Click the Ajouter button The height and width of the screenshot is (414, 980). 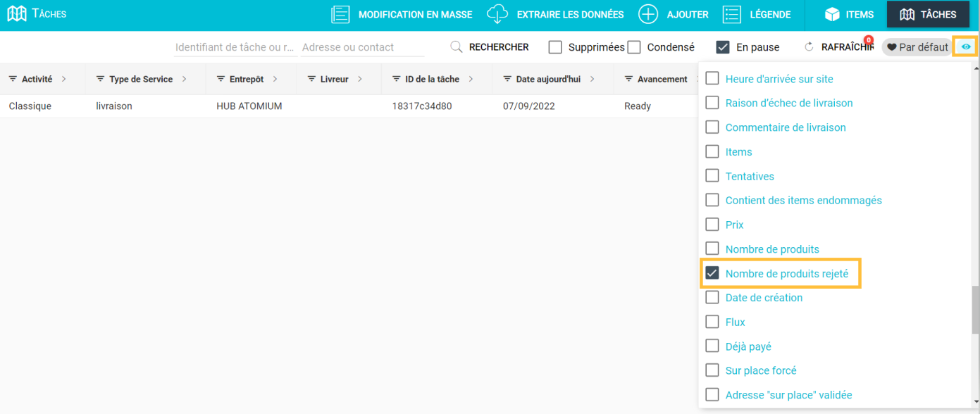coord(674,14)
